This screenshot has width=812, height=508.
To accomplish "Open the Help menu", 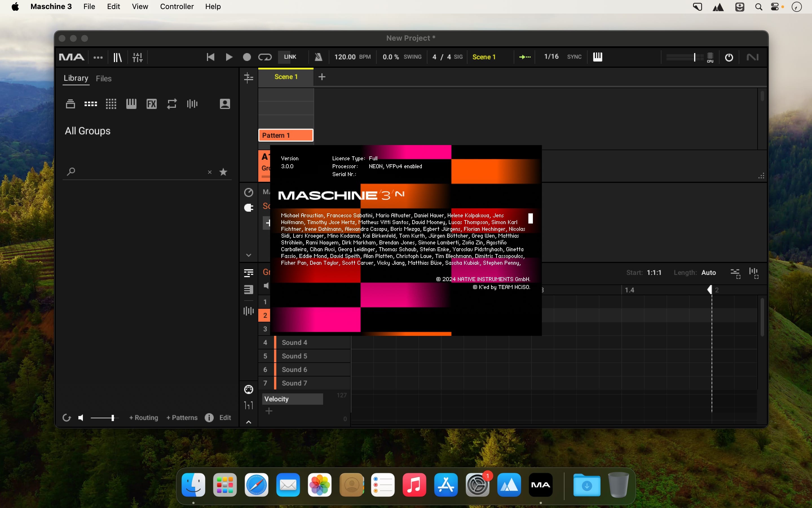I will pos(213,6).
